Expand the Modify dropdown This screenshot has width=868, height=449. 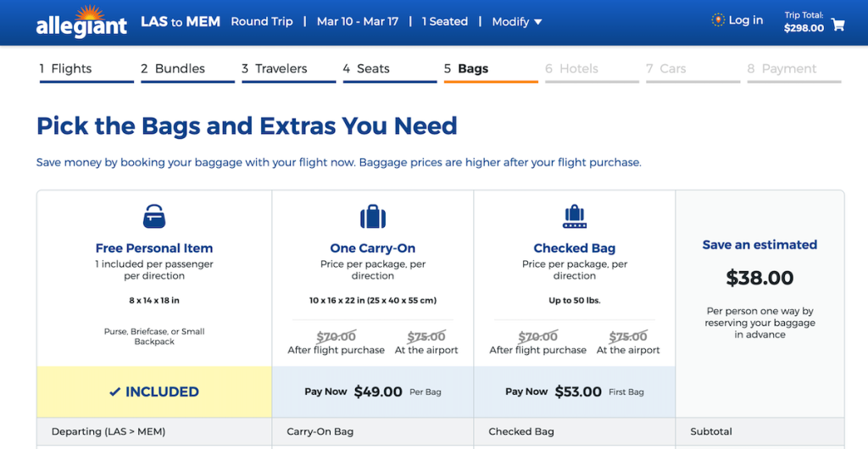pos(517,22)
